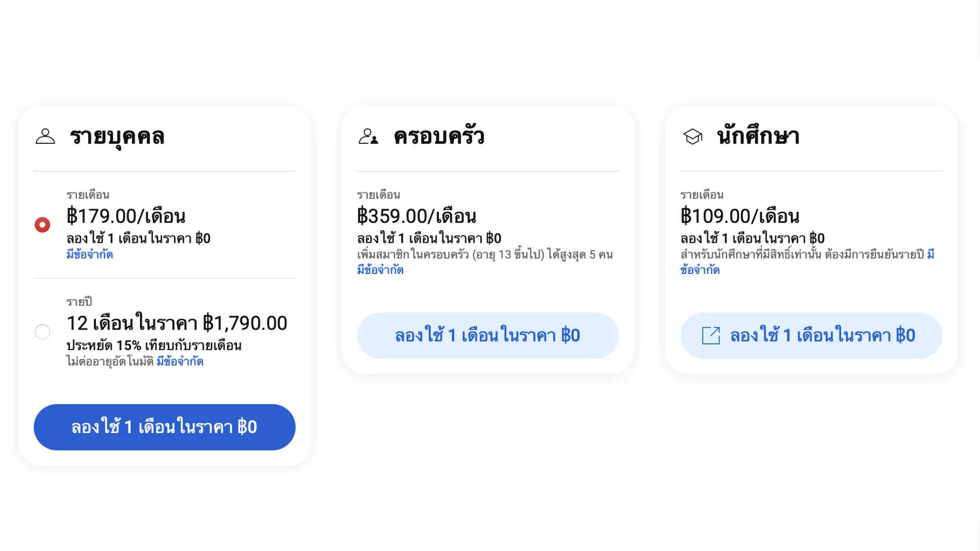This screenshot has height=551, width=980.
Task: Select the annual ฿1,790.00 radio option
Action: coord(42,332)
